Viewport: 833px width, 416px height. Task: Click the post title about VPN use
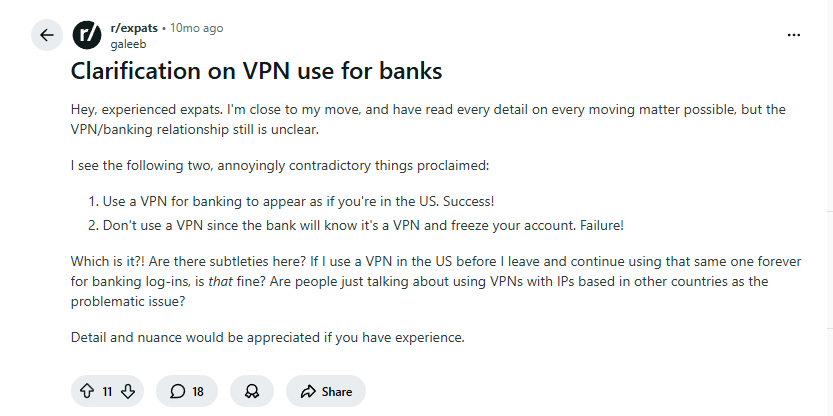[x=256, y=71]
